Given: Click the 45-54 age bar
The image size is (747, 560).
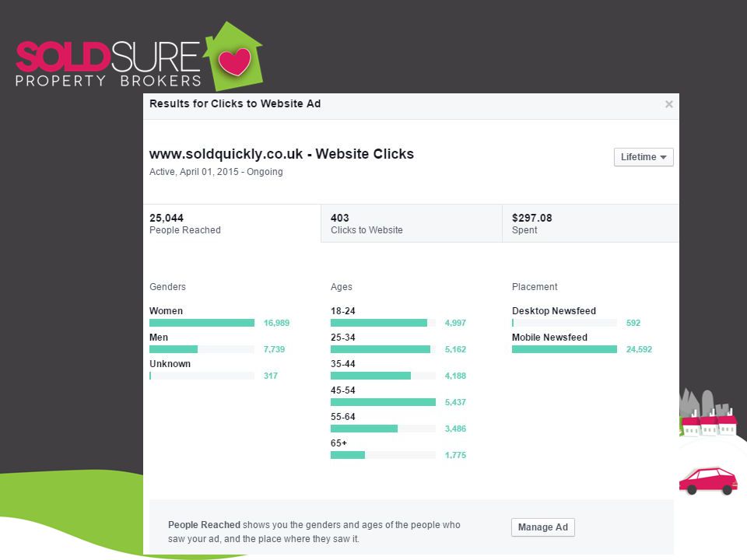Looking at the screenshot, I should pos(383,402).
